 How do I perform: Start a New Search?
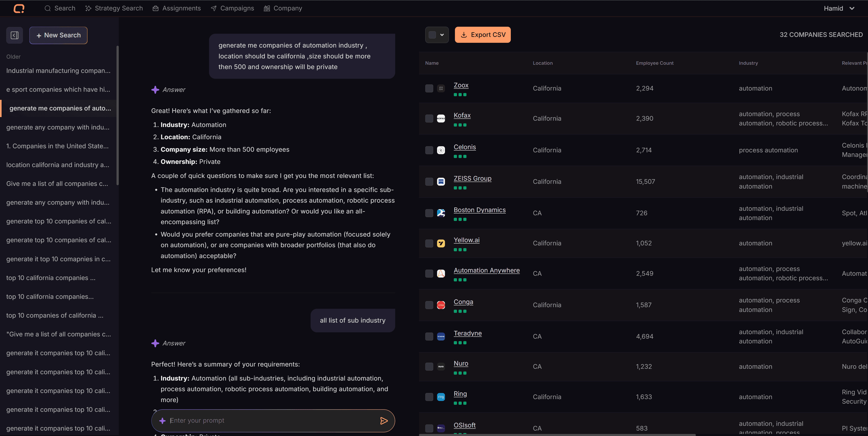point(58,35)
